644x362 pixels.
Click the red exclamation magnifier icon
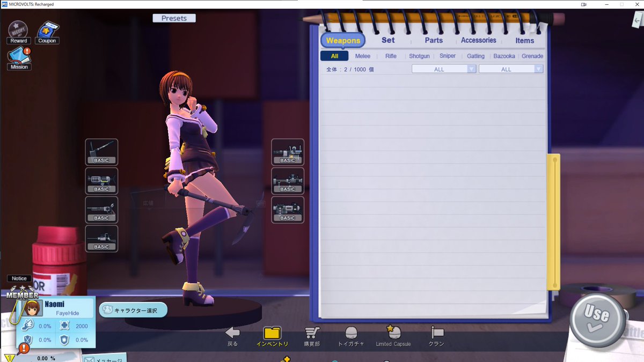point(24,349)
